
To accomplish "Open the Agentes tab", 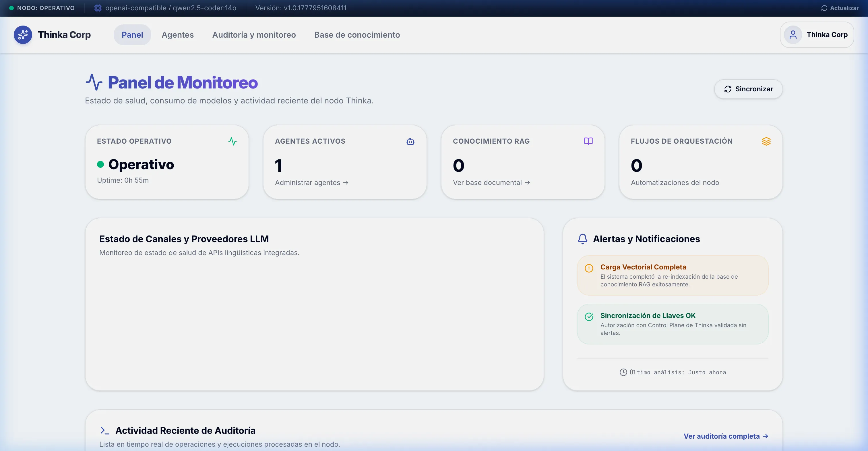I will tap(178, 35).
